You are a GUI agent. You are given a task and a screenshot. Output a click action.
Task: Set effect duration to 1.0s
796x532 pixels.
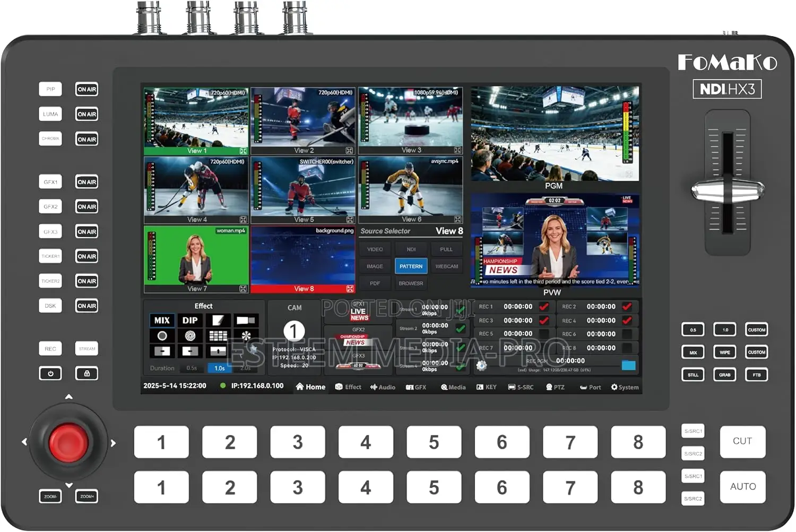(219, 368)
